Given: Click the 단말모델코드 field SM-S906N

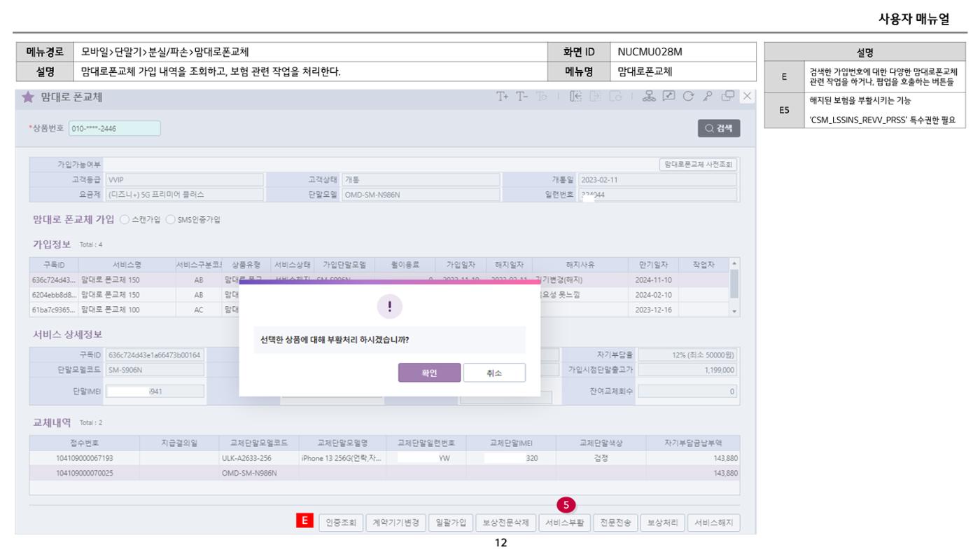Looking at the screenshot, I should [155, 370].
